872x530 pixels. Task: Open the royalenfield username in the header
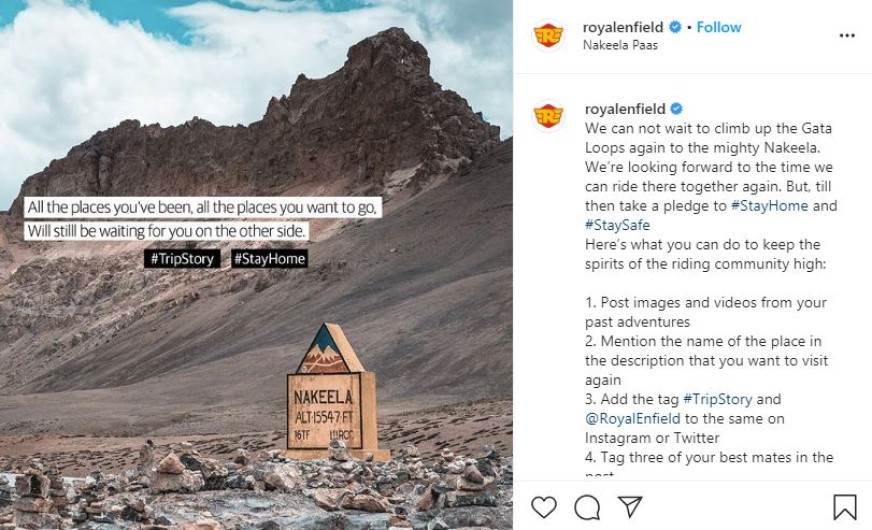pyautogui.click(x=624, y=27)
